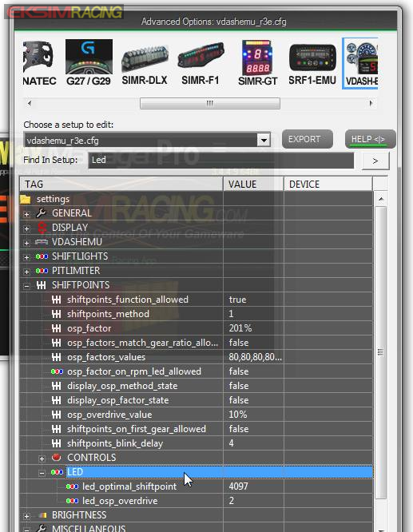Expand the GENERAL settings node
Screen dimensions: 413x532
point(26,214)
